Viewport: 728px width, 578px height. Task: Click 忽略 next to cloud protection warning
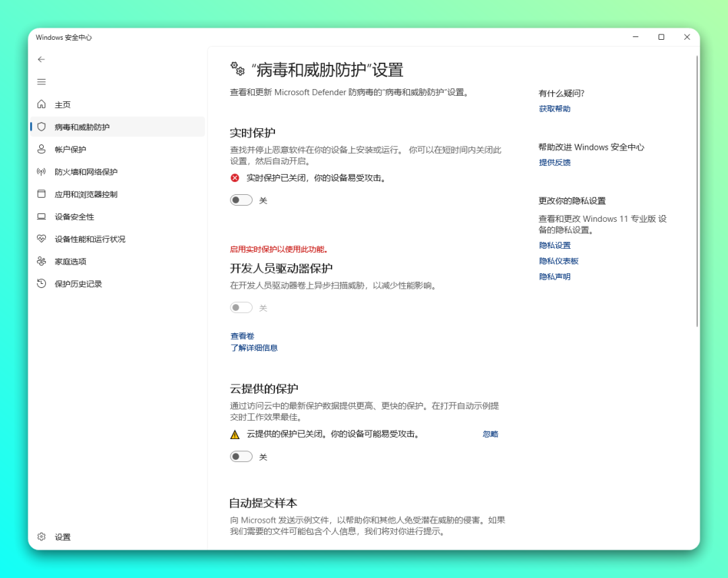(x=490, y=434)
